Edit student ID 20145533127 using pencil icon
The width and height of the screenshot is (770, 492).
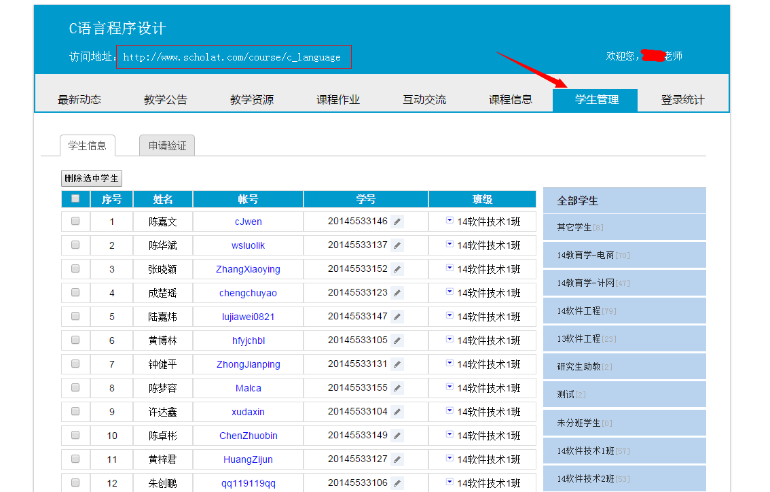(x=397, y=459)
